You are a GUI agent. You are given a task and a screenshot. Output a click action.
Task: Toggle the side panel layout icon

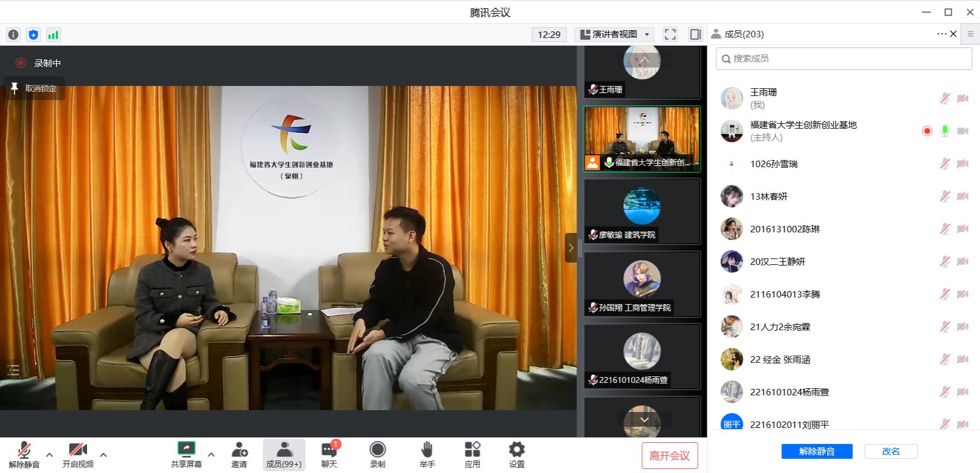click(x=696, y=34)
